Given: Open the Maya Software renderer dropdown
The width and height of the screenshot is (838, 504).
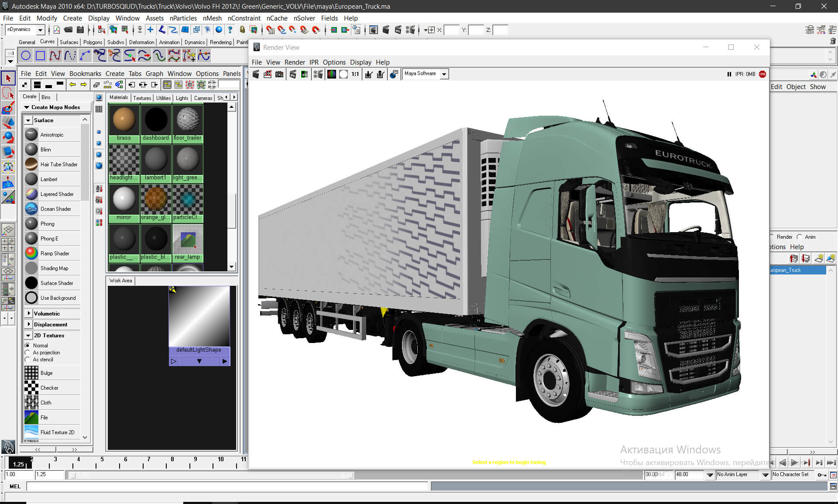Looking at the screenshot, I should click(x=444, y=74).
